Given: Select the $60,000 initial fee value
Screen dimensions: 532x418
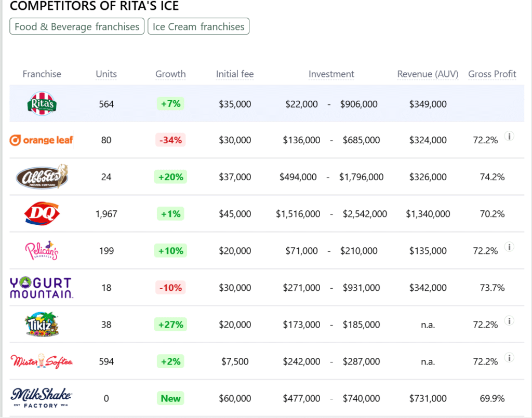Looking at the screenshot, I should 235,398.
